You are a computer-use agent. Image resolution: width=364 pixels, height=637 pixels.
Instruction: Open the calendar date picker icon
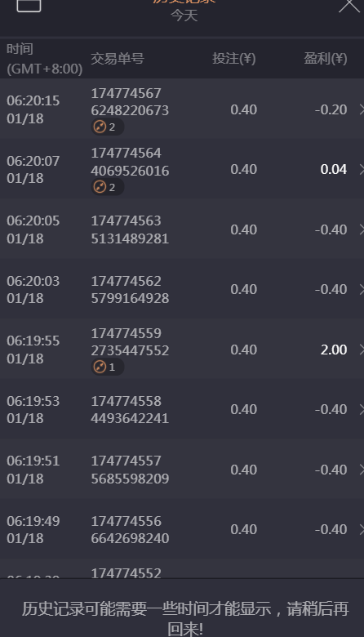coord(29,4)
